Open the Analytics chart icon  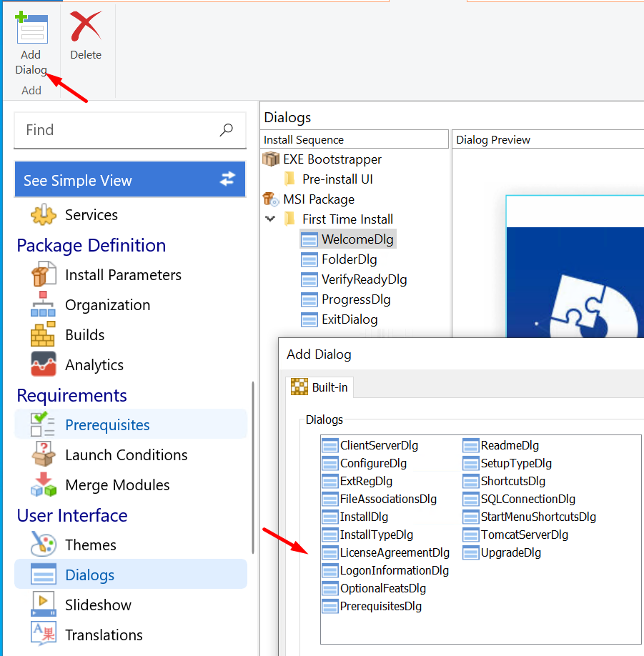click(44, 364)
